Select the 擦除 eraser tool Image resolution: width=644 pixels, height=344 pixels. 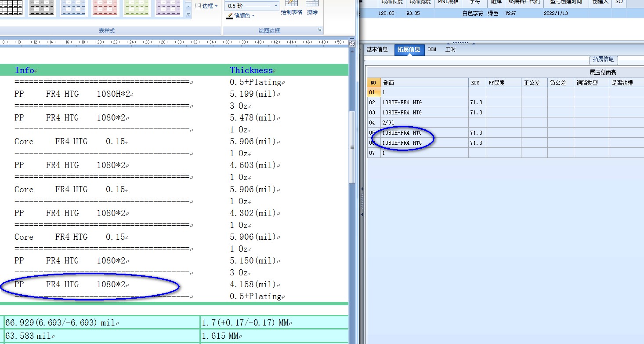(x=312, y=7)
